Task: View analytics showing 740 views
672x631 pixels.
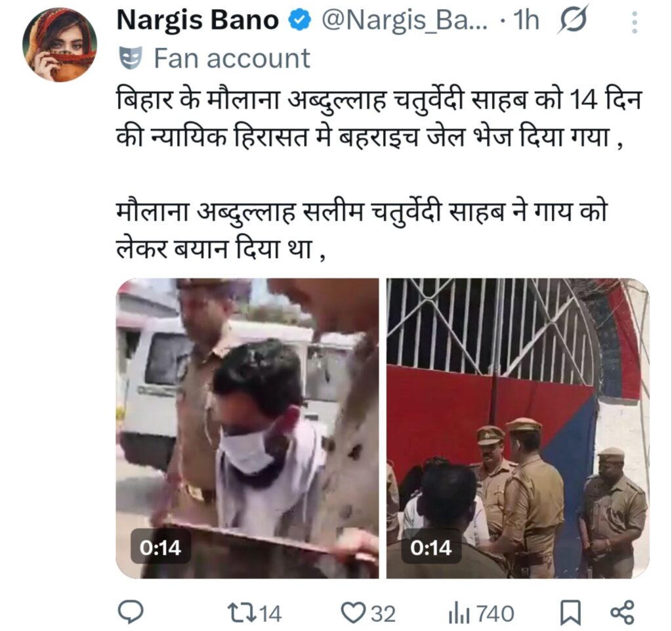Action: tap(481, 613)
